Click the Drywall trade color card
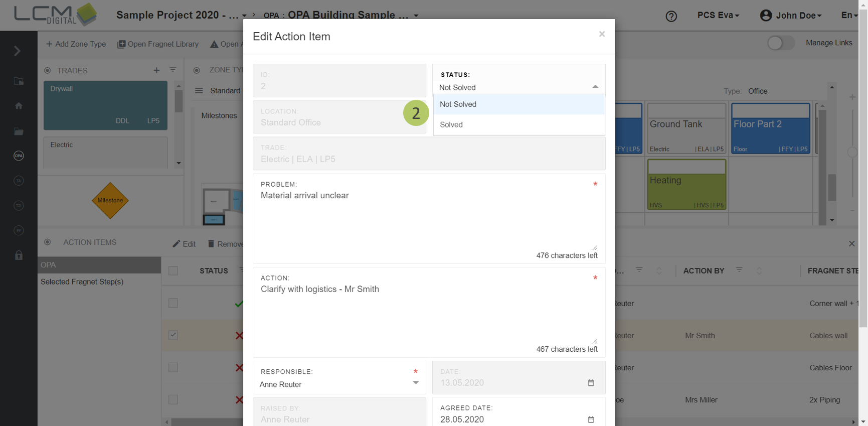The width and height of the screenshot is (868, 426). tap(105, 105)
